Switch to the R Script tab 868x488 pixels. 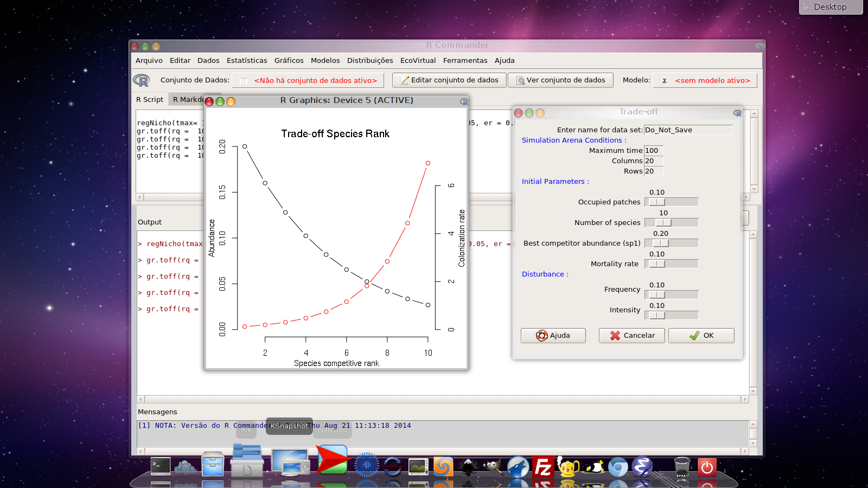(x=150, y=100)
